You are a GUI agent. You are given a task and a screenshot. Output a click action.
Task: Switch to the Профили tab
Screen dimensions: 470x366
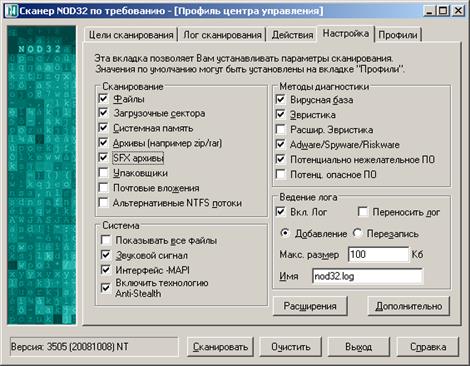click(398, 35)
